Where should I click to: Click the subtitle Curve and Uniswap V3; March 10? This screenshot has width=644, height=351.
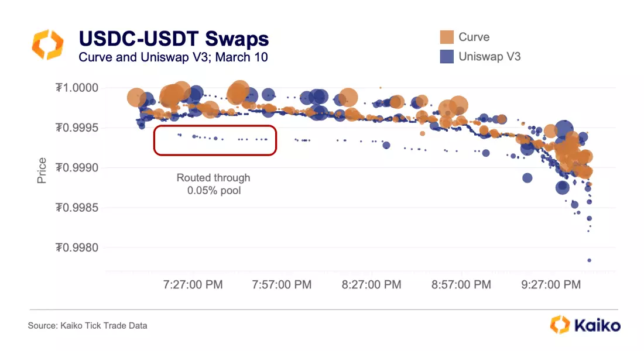point(173,57)
